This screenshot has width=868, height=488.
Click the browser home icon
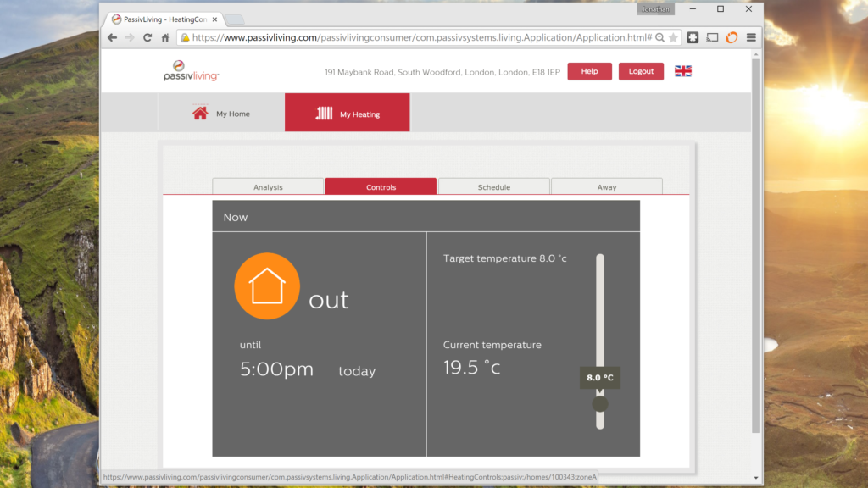point(165,37)
